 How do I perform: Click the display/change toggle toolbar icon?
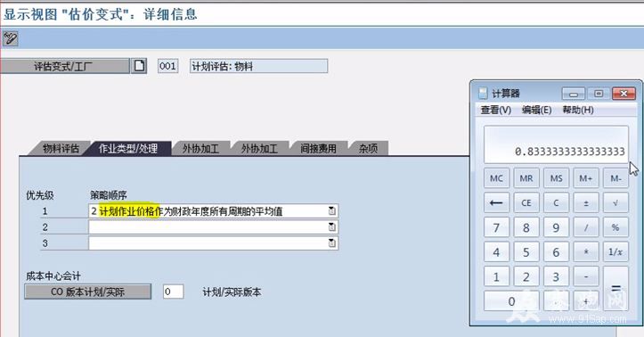(x=10, y=38)
